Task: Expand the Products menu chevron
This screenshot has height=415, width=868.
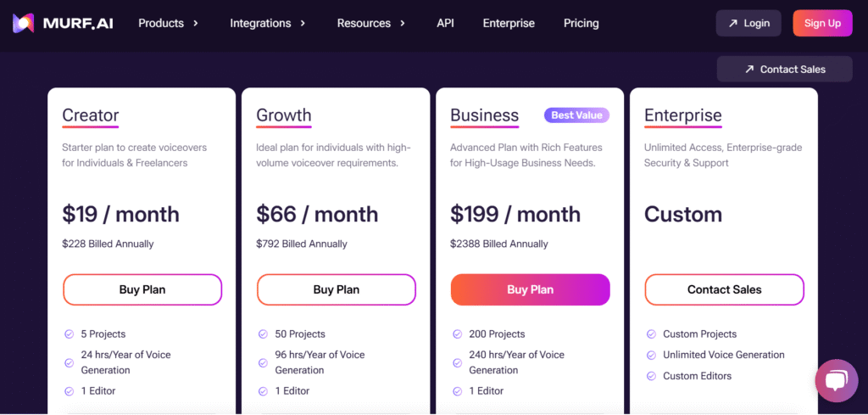Action: tap(196, 23)
